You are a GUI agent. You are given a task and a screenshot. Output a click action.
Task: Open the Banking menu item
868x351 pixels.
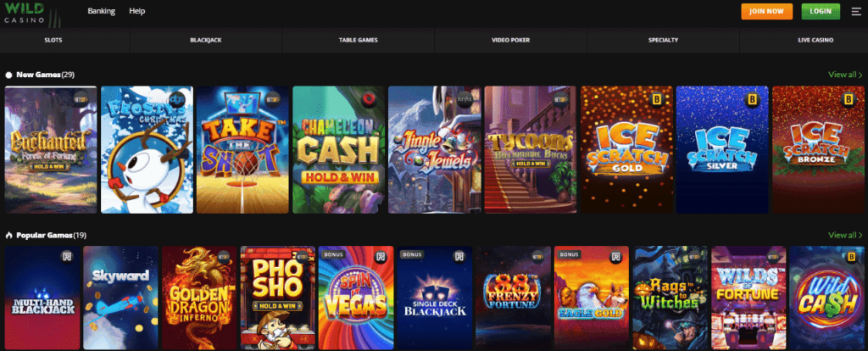pos(102,11)
